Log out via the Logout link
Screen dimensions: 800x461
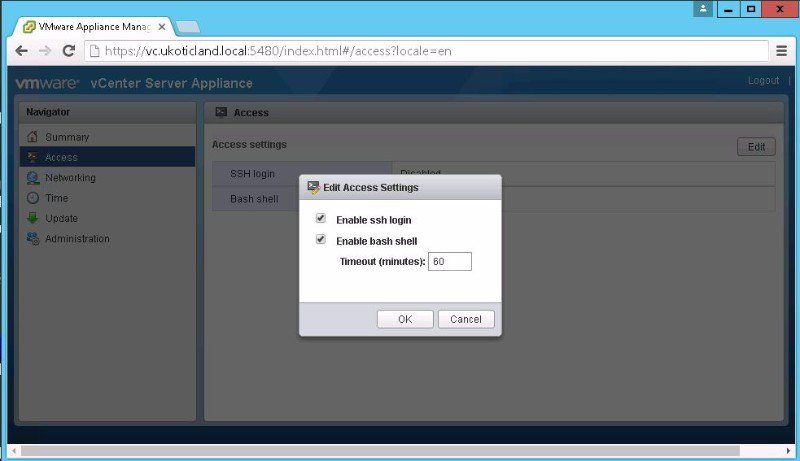pos(763,81)
